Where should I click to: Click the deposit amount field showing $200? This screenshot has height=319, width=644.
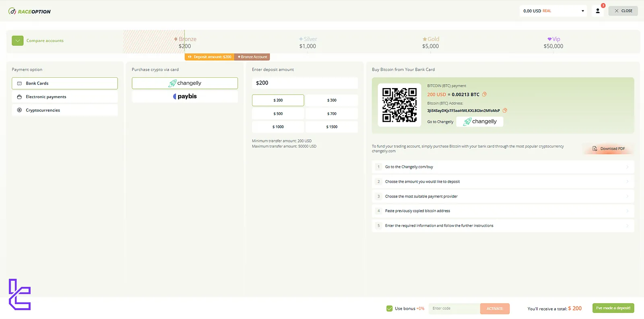pyautogui.click(x=305, y=83)
